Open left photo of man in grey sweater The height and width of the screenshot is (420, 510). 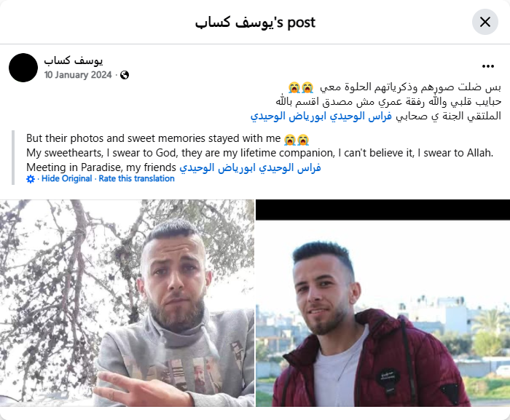127,303
